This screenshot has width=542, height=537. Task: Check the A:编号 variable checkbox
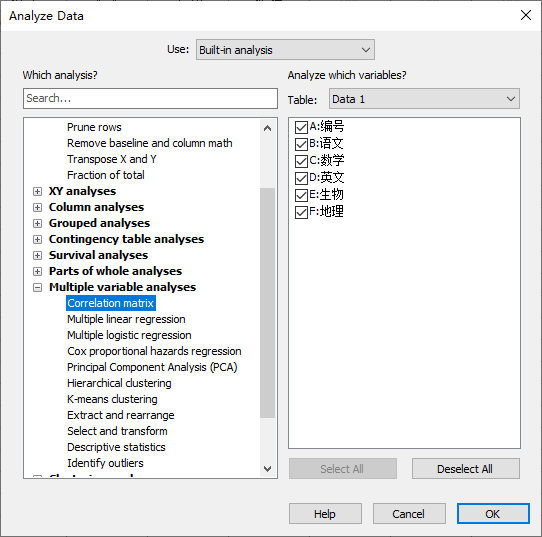pyautogui.click(x=301, y=127)
